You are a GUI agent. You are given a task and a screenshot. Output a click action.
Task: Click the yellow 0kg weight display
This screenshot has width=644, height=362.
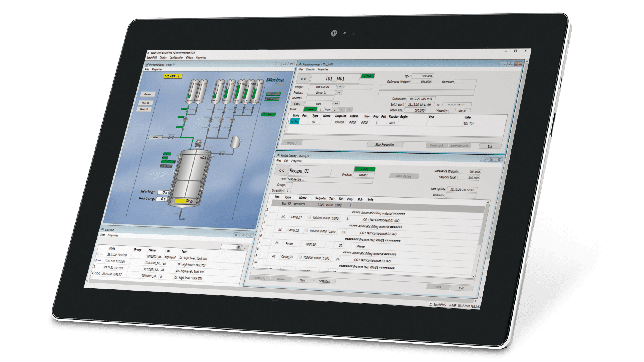[184, 201]
